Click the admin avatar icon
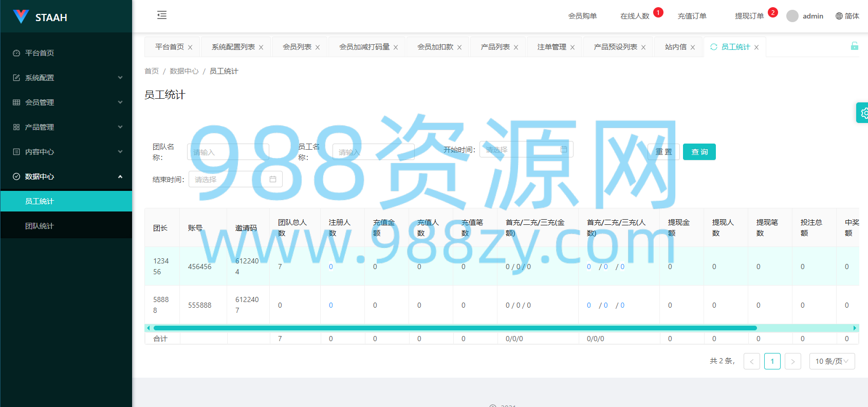Viewport: 868px width, 407px height. (792, 16)
